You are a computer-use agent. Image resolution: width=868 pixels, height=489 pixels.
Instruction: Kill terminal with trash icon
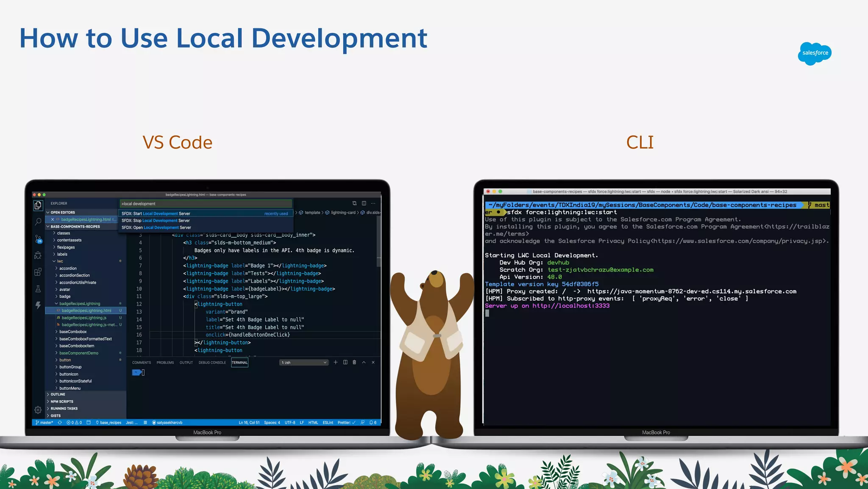(354, 363)
